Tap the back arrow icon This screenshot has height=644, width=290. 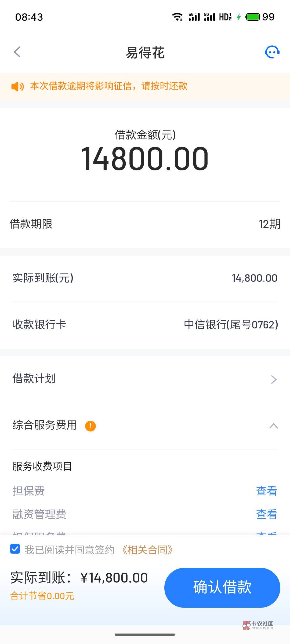point(17,52)
